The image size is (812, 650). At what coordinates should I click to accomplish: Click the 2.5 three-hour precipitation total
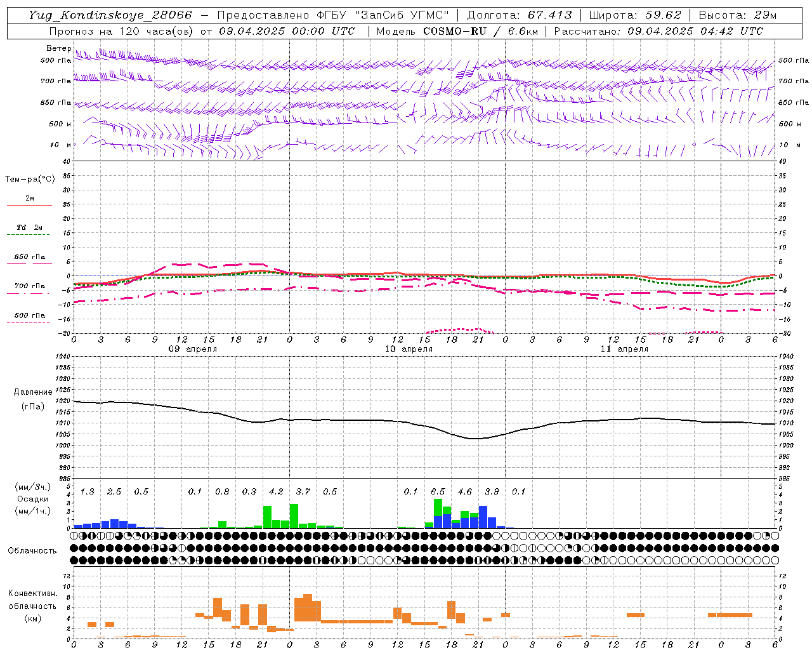click(x=114, y=491)
